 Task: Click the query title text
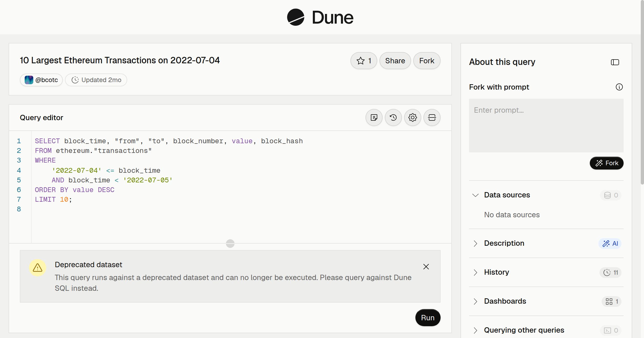120,60
